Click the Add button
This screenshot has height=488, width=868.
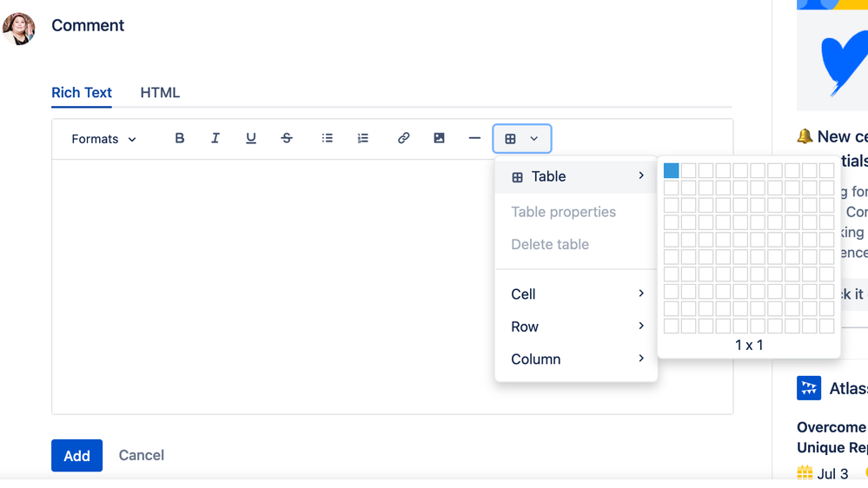[77, 455]
